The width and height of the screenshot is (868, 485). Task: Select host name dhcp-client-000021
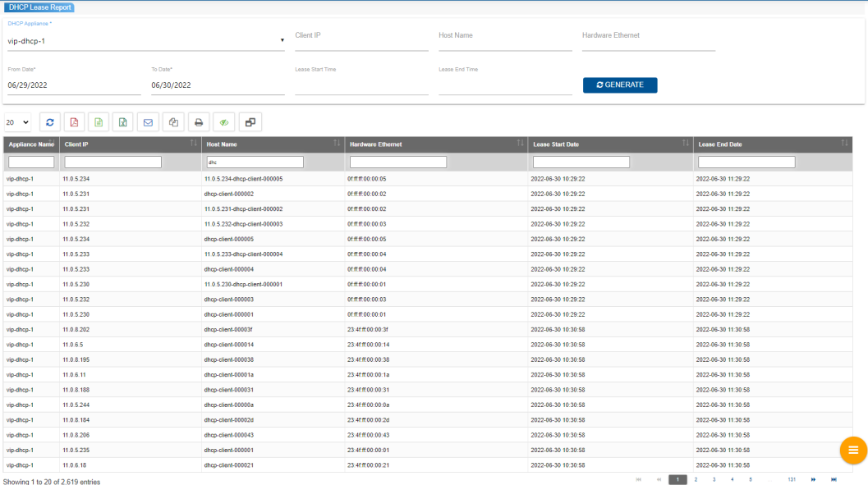(x=228, y=465)
